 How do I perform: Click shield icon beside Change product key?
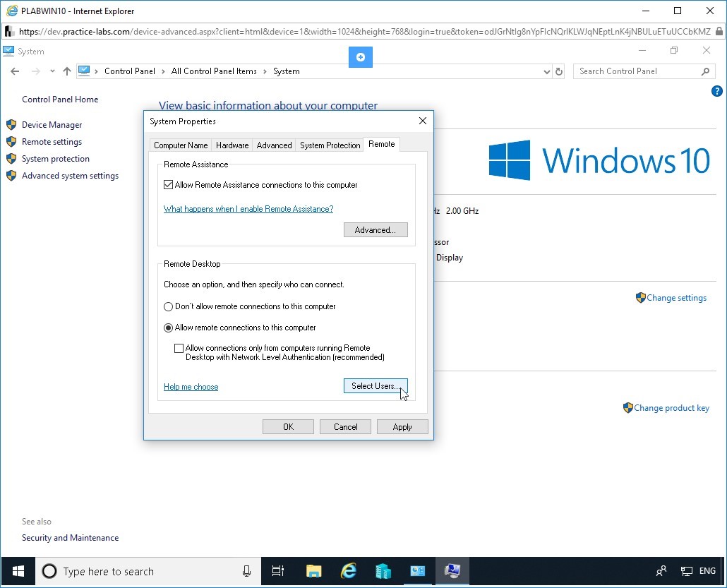627,407
